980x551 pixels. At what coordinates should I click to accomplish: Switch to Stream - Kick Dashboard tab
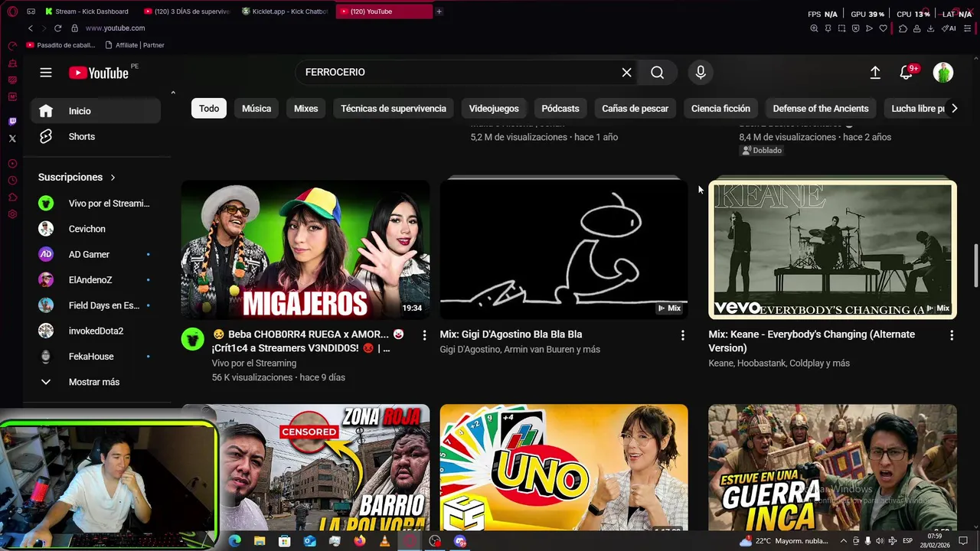coord(87,11)
